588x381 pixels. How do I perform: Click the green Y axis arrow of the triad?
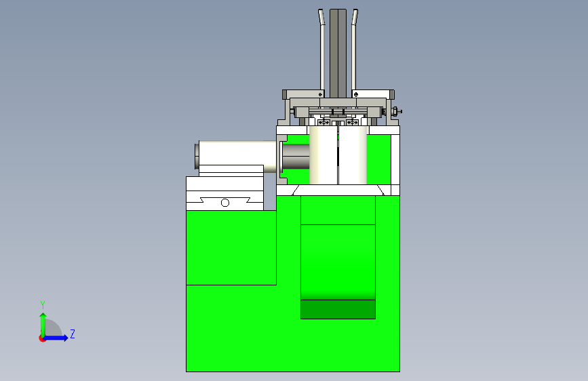pos(43,324)
